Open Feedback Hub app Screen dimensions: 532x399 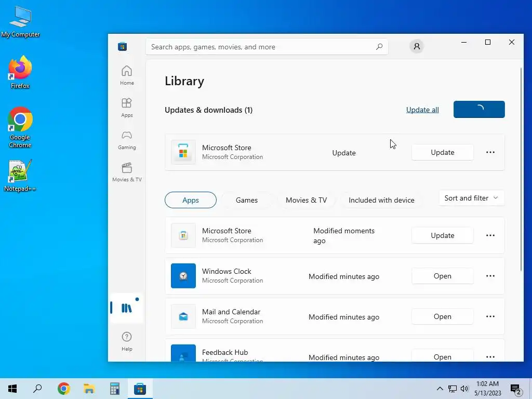[x=443, y=356]
